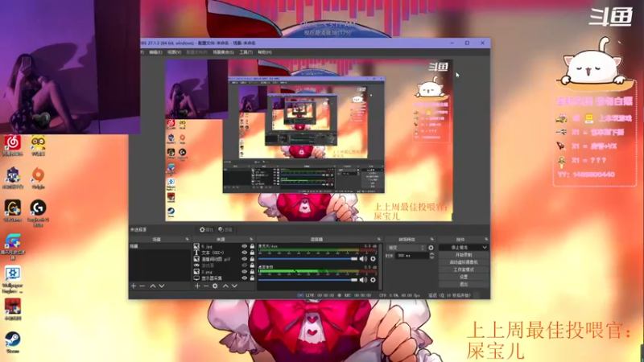Unlock the 显示器采集 source
The image size is (644, 362).
point(252,278)
